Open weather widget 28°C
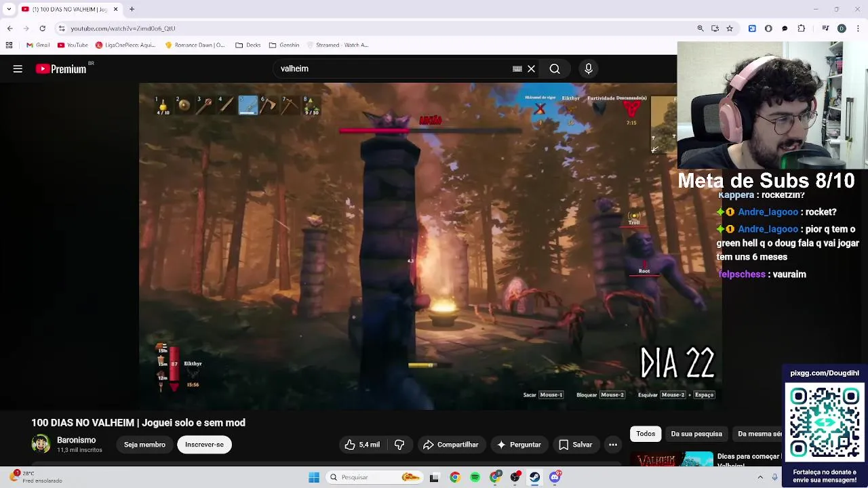The height and width of the screenshot is (488, 868). (x=34, y=477)
